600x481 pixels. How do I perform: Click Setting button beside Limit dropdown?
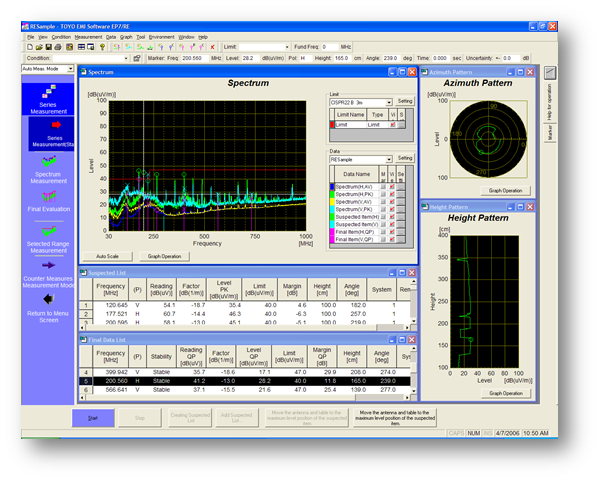[405, 101]
